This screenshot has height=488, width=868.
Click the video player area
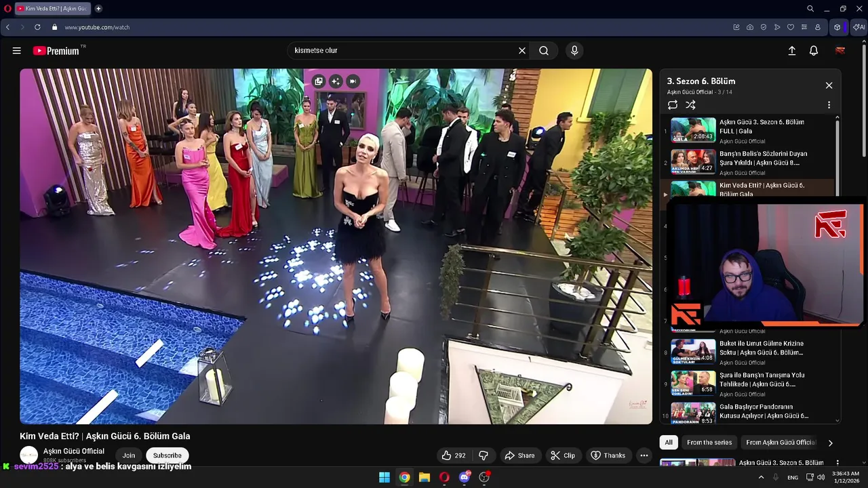[336, 246]
